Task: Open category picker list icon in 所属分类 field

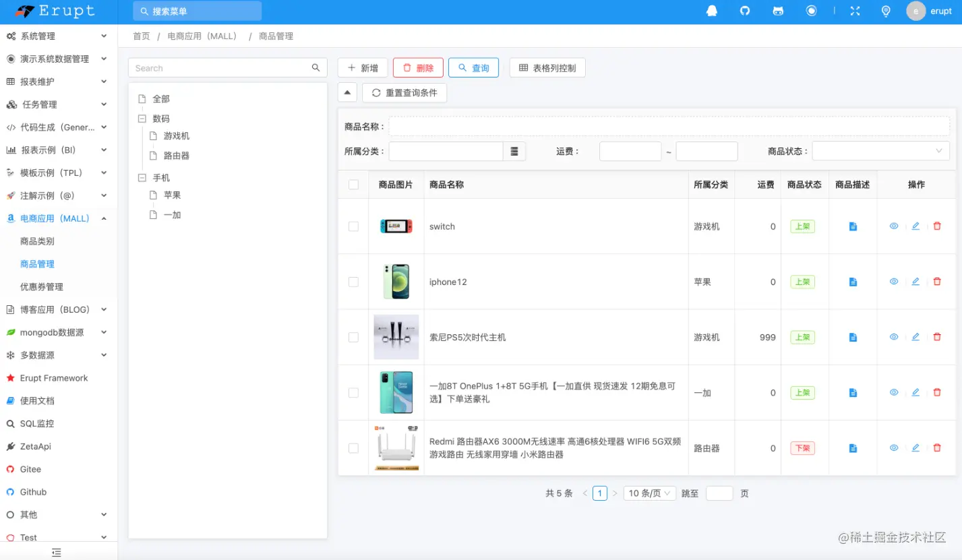Action: (x=514, y=151)
